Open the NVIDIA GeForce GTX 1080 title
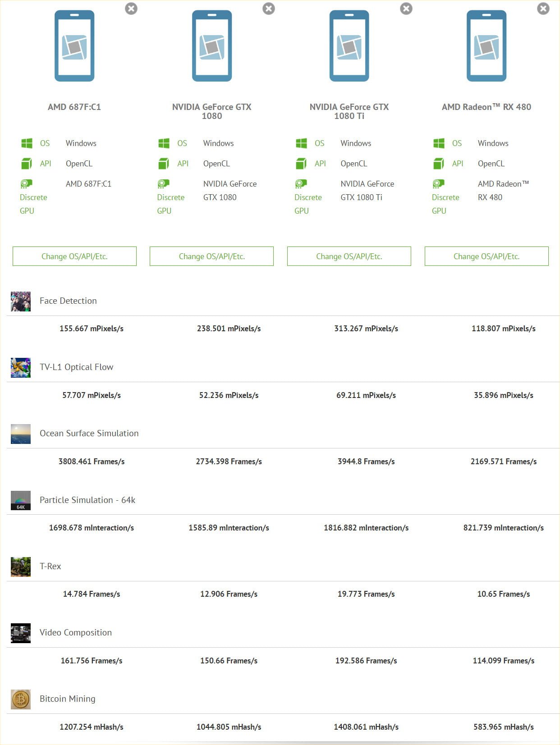560x745 pixels. [212, 111]
